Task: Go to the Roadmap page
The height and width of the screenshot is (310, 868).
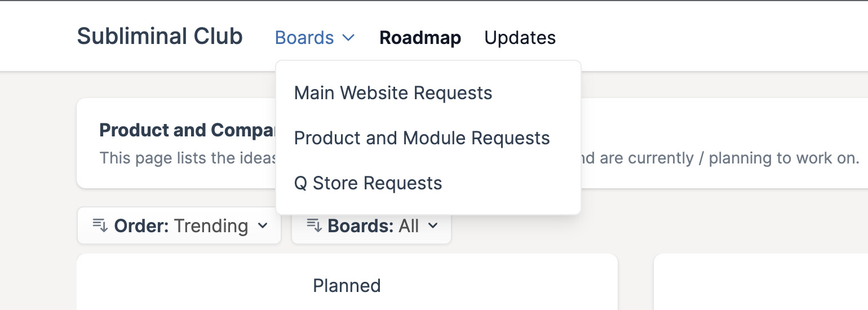Action: coord(420,38)
